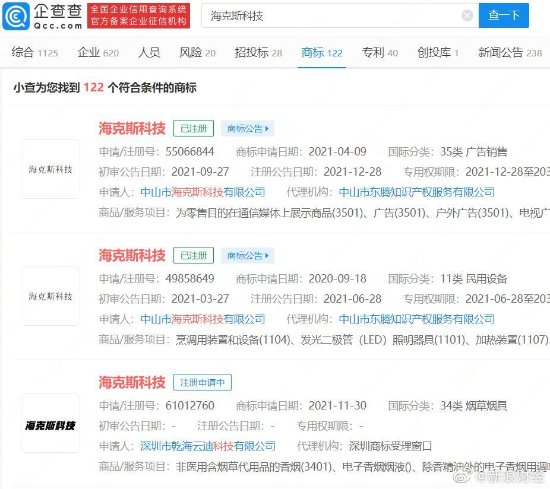Screen dimensions: 550x489
Task: Open 海克斯科技 trademark title numbered 55066844
Action: (132, 128)
